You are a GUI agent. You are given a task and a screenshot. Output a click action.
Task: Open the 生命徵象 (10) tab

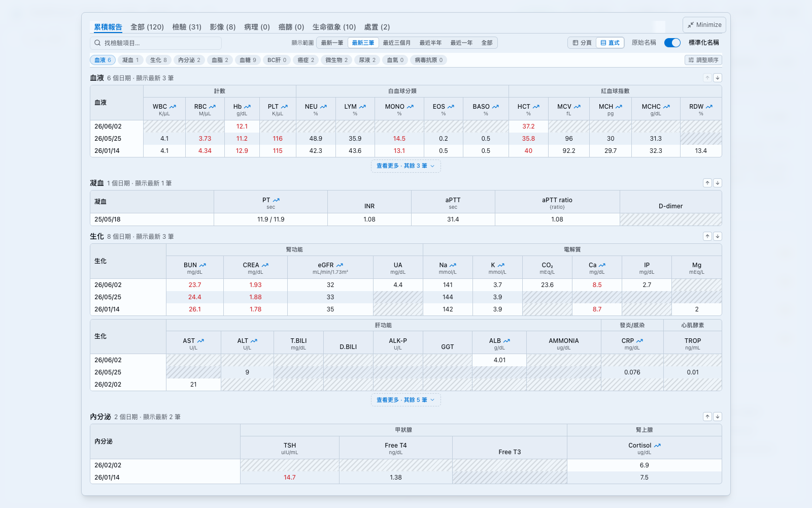(x=334, y=27)
